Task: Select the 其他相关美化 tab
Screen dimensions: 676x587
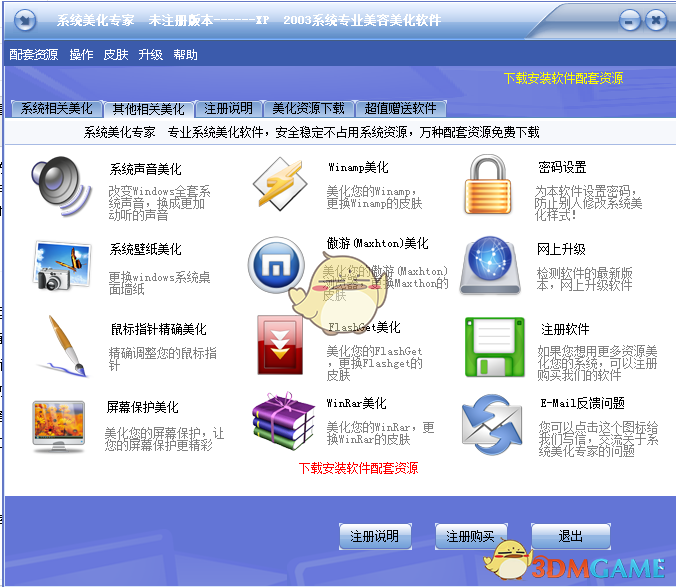Action: (148, 109)
